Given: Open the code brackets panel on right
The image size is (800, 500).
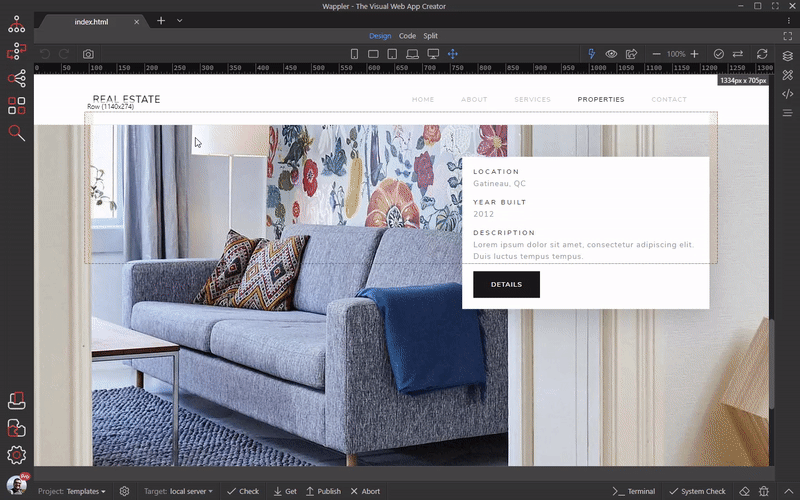Looking at the screenshot, I should pyautogui.click(x=788, y=94).
